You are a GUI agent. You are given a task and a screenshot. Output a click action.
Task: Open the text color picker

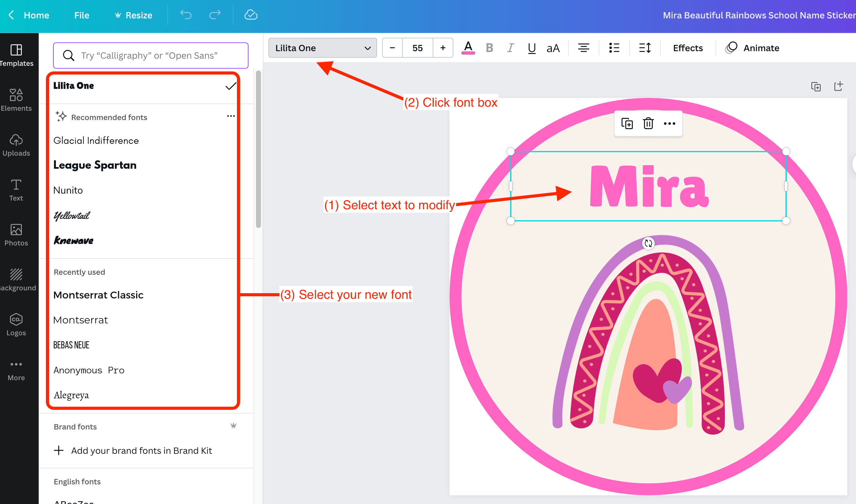point(468,48)
